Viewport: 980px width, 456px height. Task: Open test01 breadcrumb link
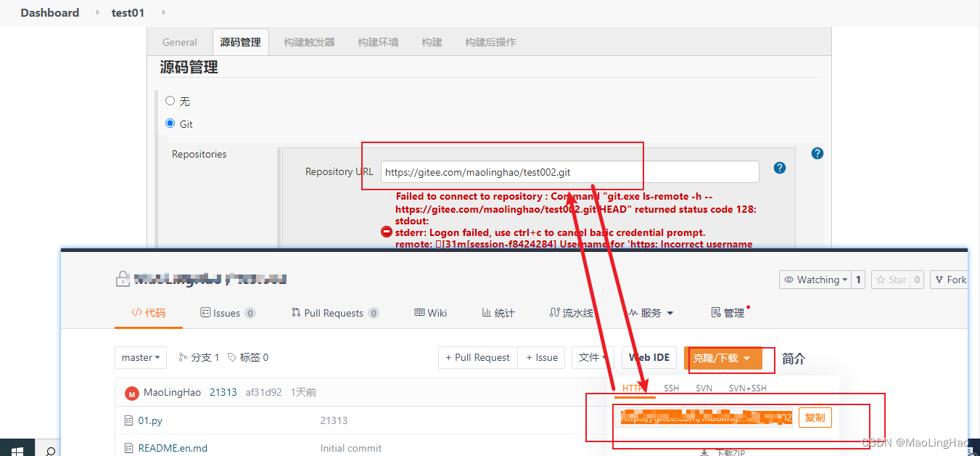128,12
